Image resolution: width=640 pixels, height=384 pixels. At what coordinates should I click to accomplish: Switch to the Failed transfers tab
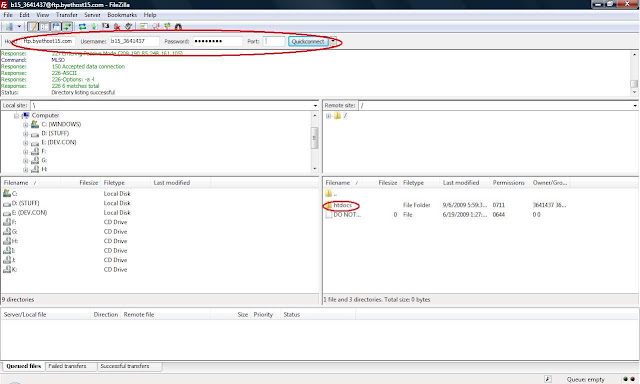click(x=67, y=366)
